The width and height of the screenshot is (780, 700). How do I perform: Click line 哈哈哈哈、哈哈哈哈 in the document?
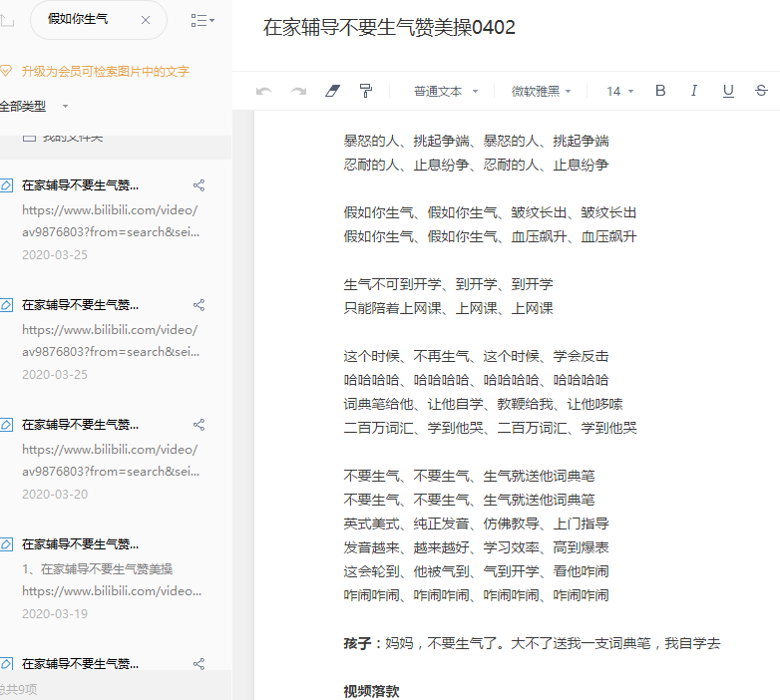(x=476, y=380)
